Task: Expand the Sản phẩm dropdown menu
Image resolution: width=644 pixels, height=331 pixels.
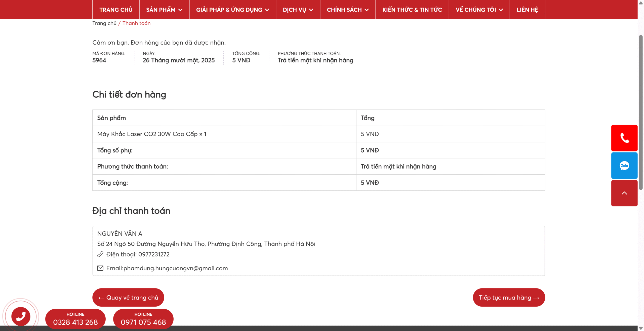Action: click(x=164, y=10)
